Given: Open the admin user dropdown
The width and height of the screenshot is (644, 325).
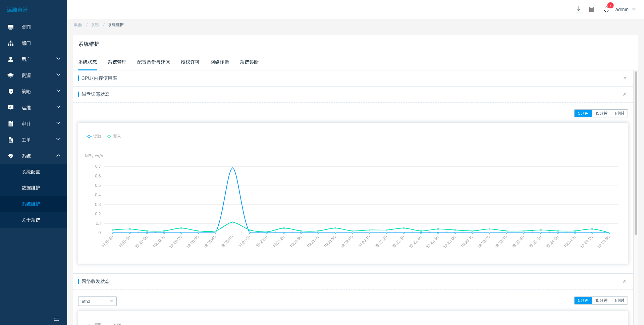Looking at the screenshot, I should (x=625, y=9).
